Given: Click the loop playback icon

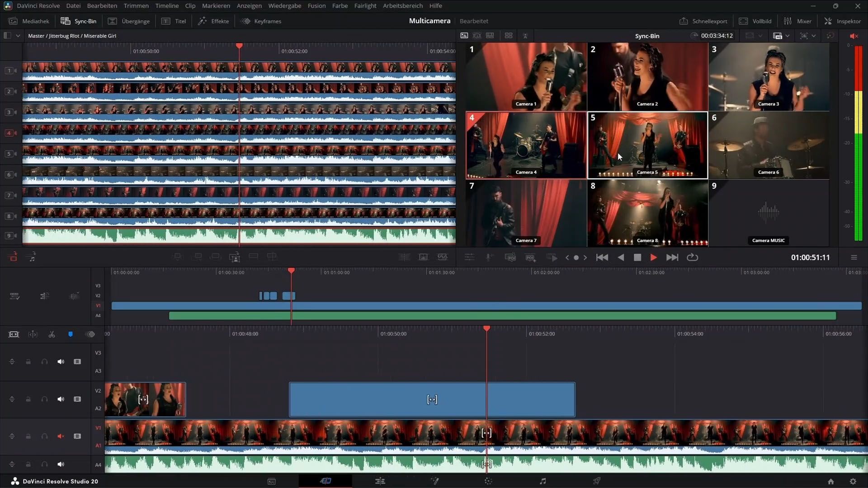Looking at the screenshot, I should click(x=692, y=258).
